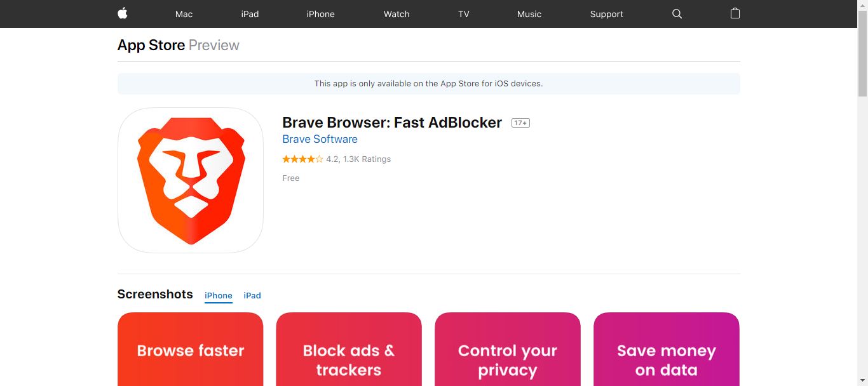Image resolution: width=868 pixels, height=386 pixels.
Task: Select Watch in the top navigation
Action: [397, 14]
